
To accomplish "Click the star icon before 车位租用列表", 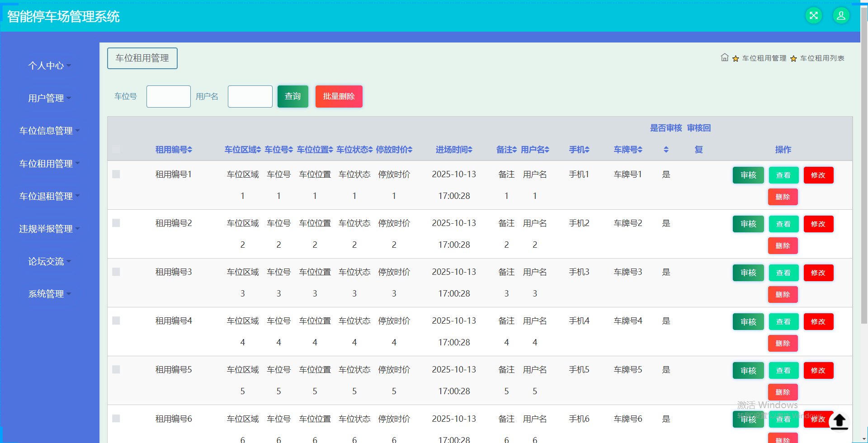I will click(794, 58).
